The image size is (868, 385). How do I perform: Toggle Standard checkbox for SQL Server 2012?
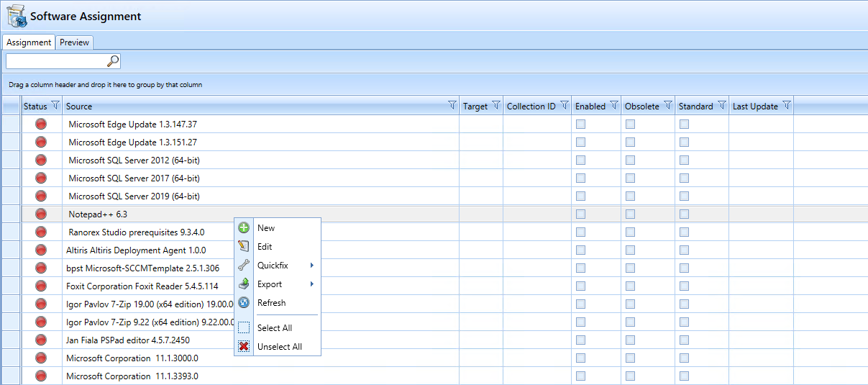click(x=684, y=160)
